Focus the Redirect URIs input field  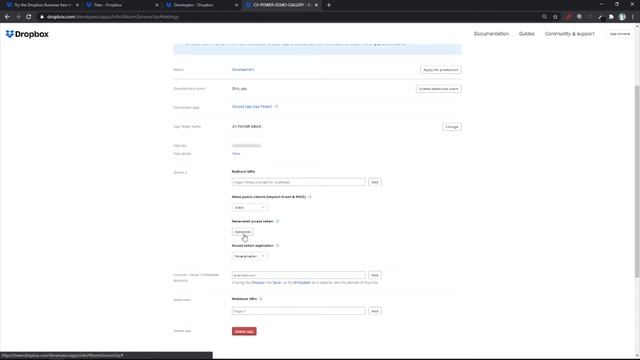tap(298, 182)
